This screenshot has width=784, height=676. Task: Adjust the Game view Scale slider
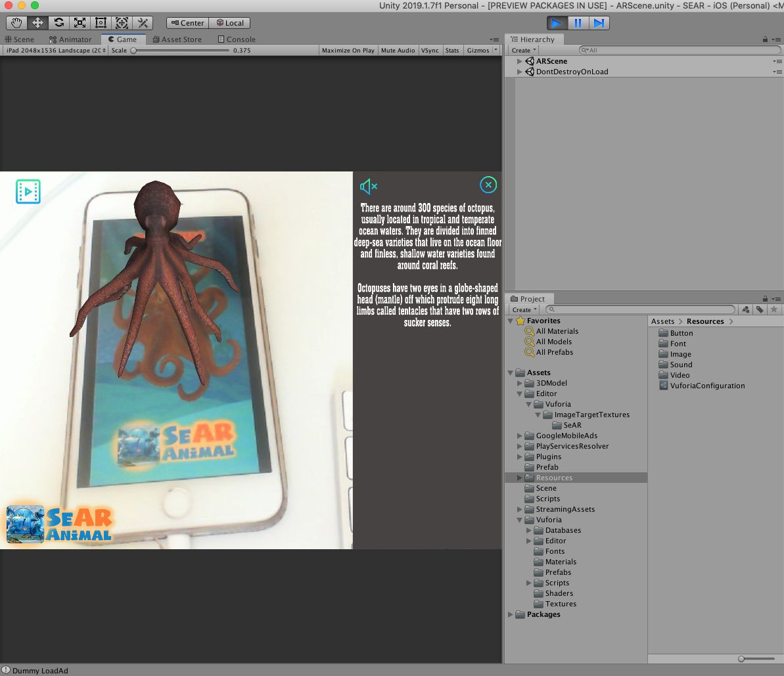pos(133,51)
